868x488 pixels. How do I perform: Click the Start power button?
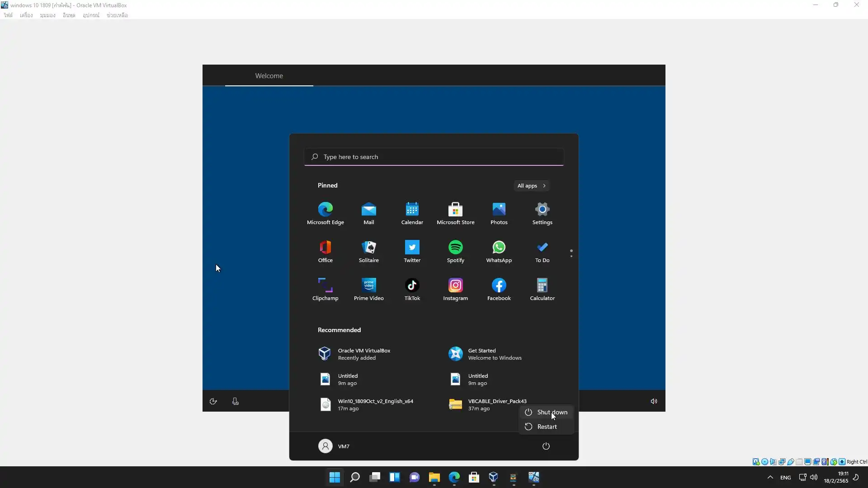point(546,446)
